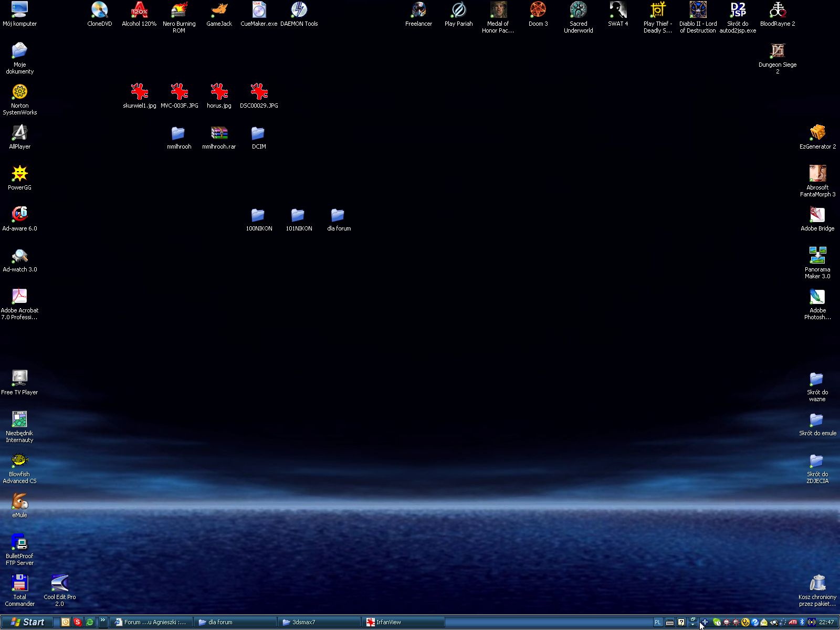Select the Alcohol 120% icon
The height and width of the screenshot is (630, 840).
[x=139, y=10]
